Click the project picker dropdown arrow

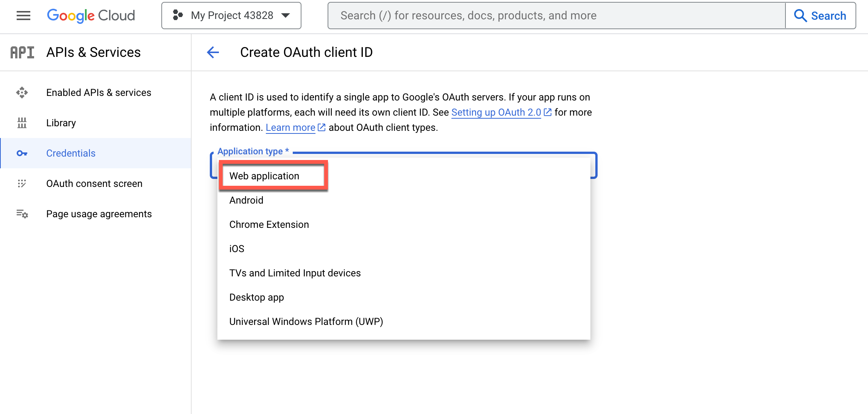(x=286, y=16)
